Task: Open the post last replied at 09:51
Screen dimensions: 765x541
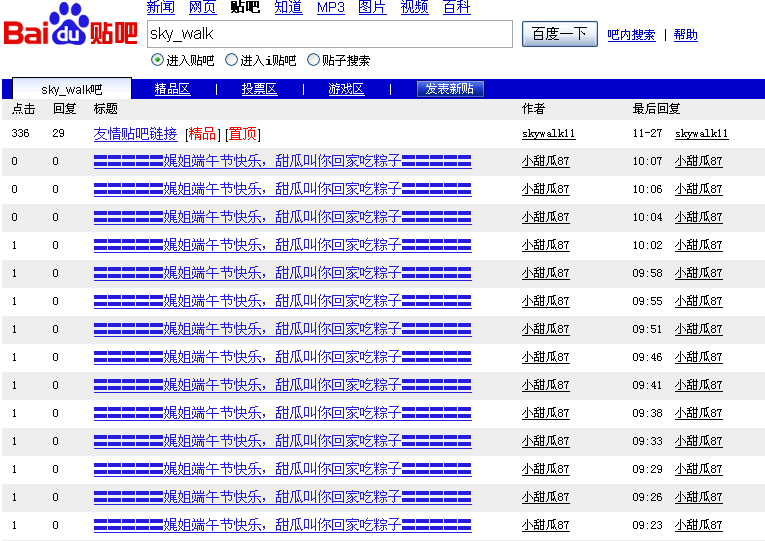Action: point(282,329)
